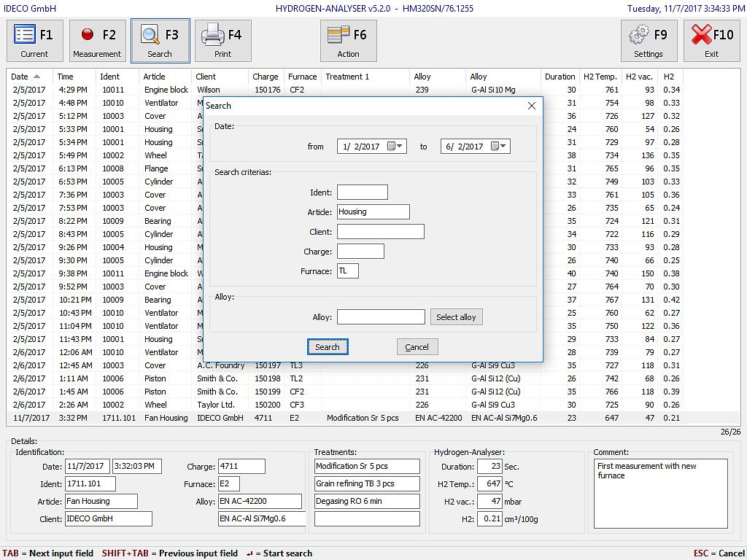
Task: Sort table by Date column header
Action: [x=26, y=77]
